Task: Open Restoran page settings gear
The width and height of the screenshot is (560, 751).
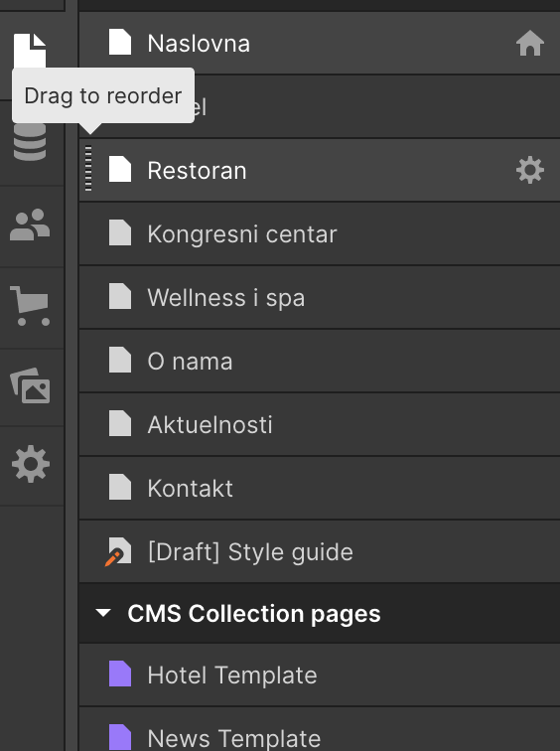Action: 530,170
